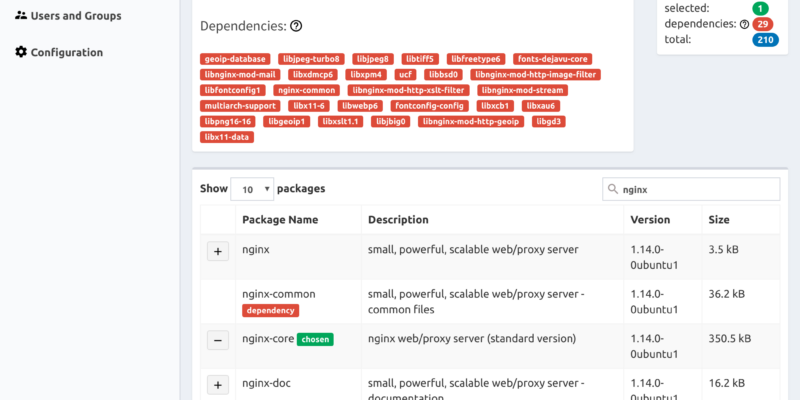
Task: Add the nginx package with plus button
Action: coord(218,251)
